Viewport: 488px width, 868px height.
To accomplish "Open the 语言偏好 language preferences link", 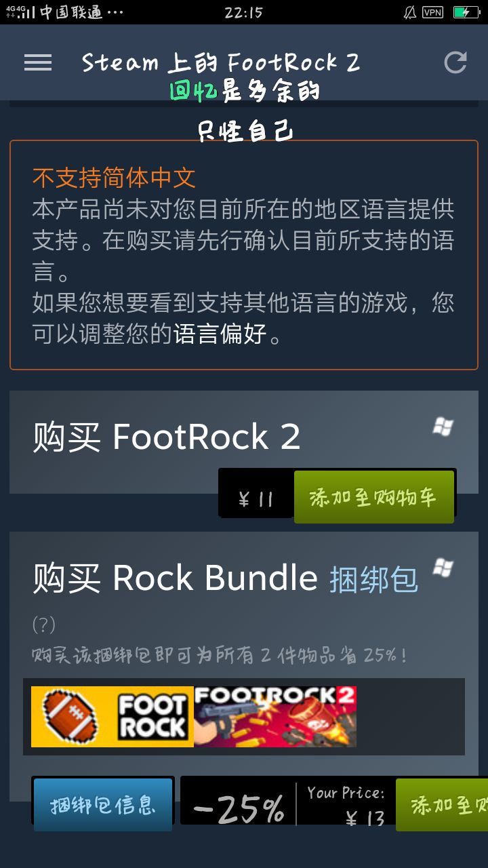I will point(220,334).
